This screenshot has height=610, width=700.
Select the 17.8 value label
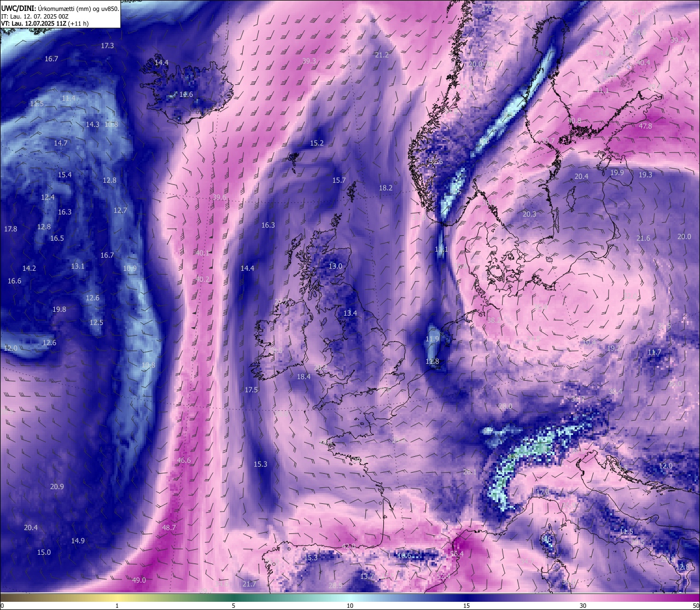pyautogui.click(x=10, y=229)
